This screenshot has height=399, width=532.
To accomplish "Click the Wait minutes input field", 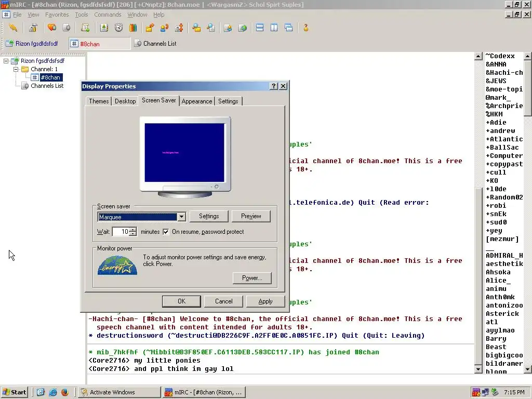I will point(121,232).
